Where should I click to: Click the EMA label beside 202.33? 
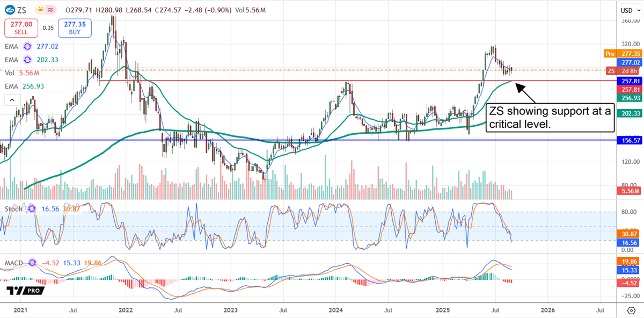tap(12, 60)
